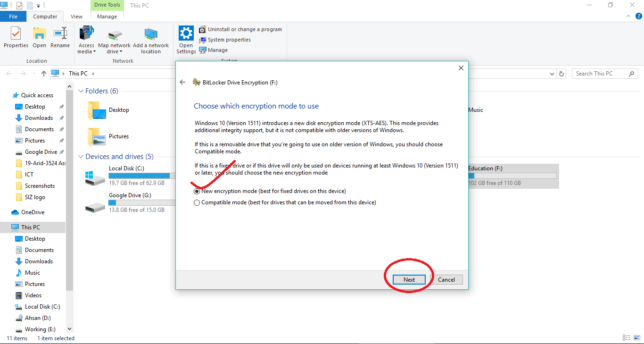The image size is (644, 344).
Task: Collapse the ribbon with the chevron
Action: (x=627, y=16)
